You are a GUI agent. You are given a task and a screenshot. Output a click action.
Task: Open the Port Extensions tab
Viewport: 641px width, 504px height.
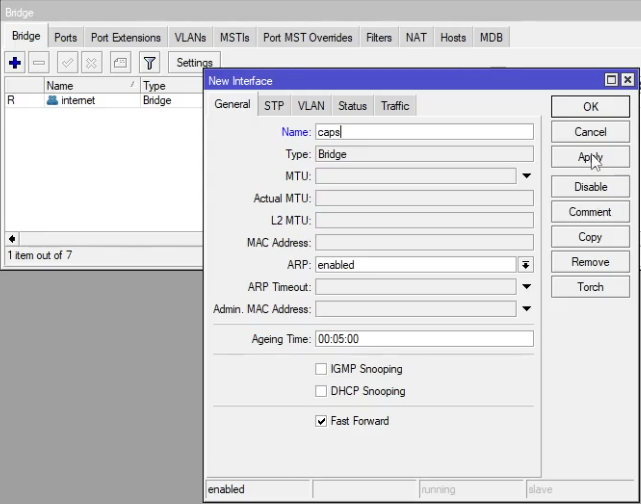pyautogui.click(x=125, y=38)
